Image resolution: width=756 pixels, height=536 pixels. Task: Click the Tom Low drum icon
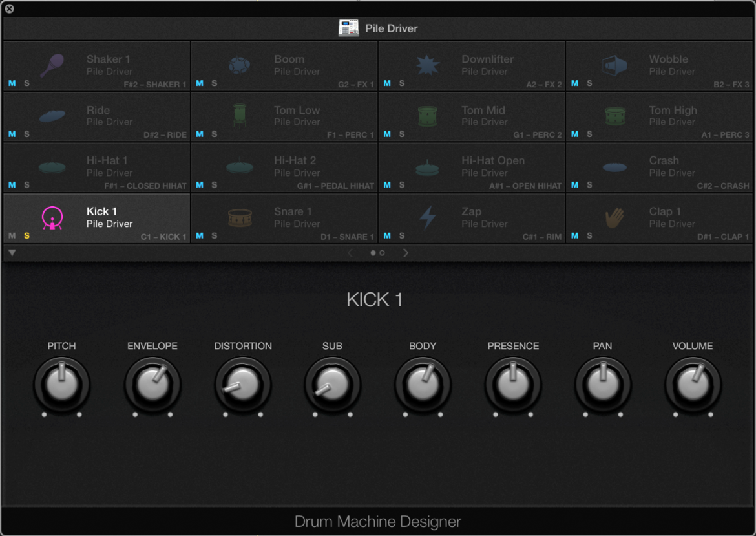[x=240, y=116]
